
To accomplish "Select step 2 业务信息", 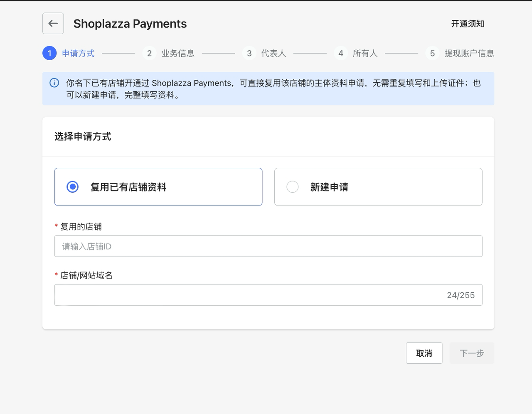I will coord(169,53).
